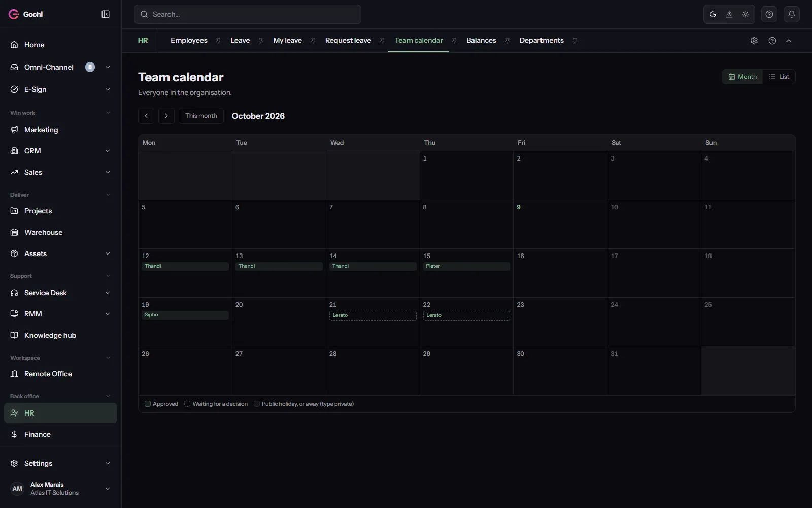The width and height of the screenshot is (812, 508).
Task: Collapse the Support section
Action: pos(108,276)
